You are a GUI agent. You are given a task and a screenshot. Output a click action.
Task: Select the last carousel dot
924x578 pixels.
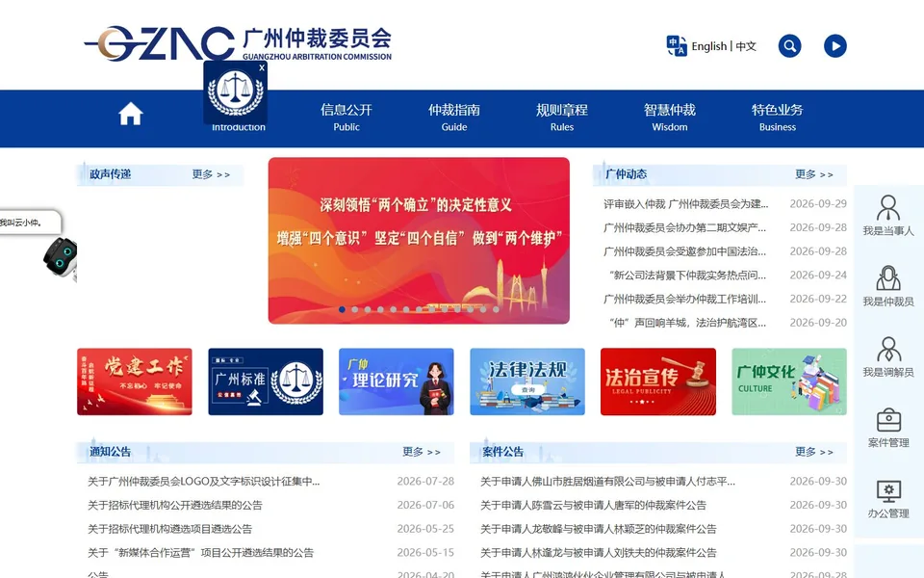coord(497,309)
